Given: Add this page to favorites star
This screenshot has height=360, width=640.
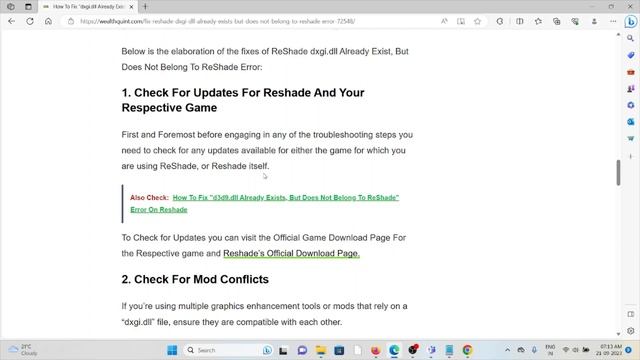Looking at the screenshot, I should [x=478, y=21].
